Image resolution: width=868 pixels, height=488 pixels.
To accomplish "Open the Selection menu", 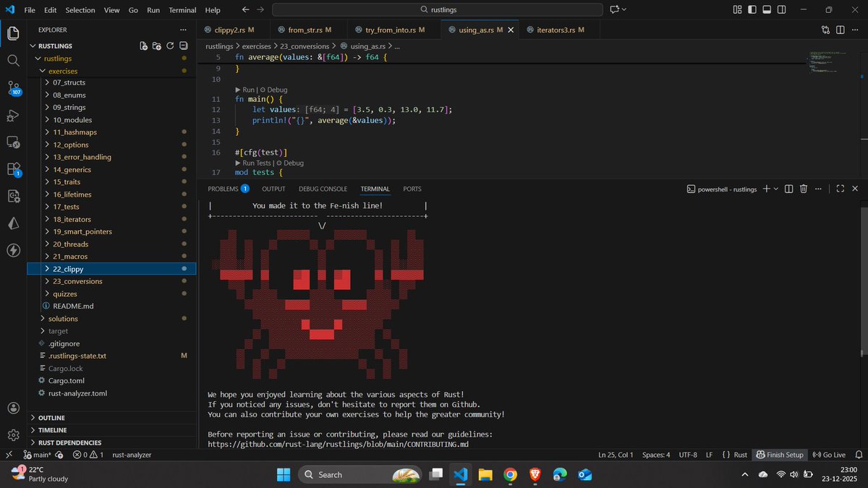I will (80, 10).
